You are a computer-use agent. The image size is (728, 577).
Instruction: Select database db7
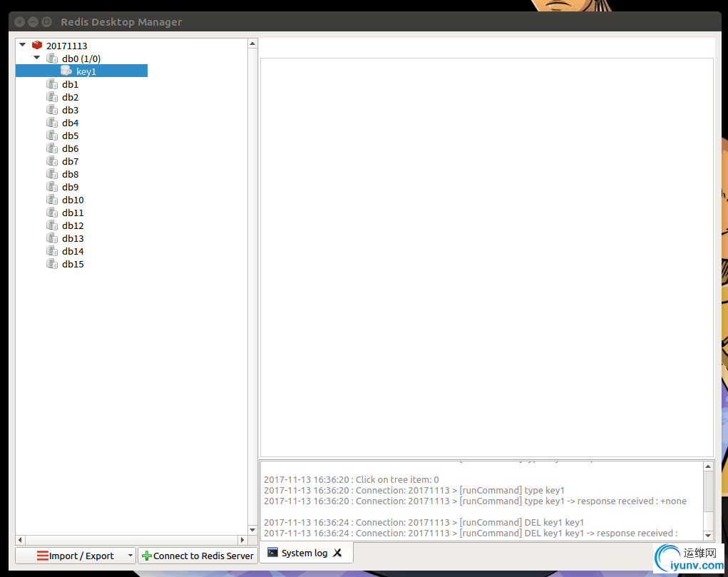70,161
